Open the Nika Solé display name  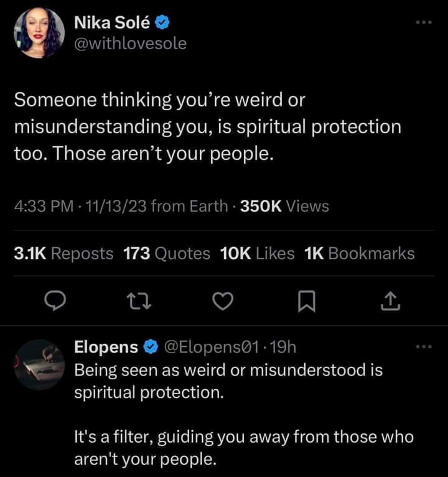111,24
